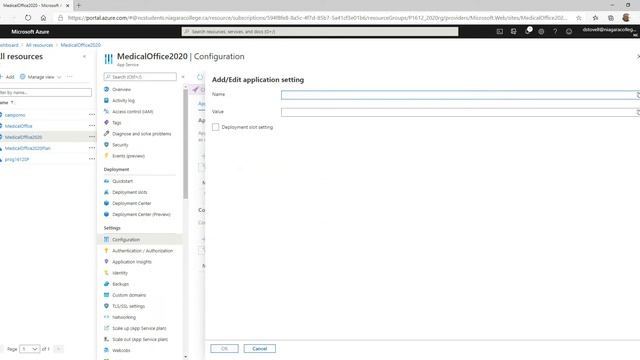Image resolution: width=640 pixels, height=360 pixels.
Task: Go to All resources breadcrumb
Action: coord(39,45)
